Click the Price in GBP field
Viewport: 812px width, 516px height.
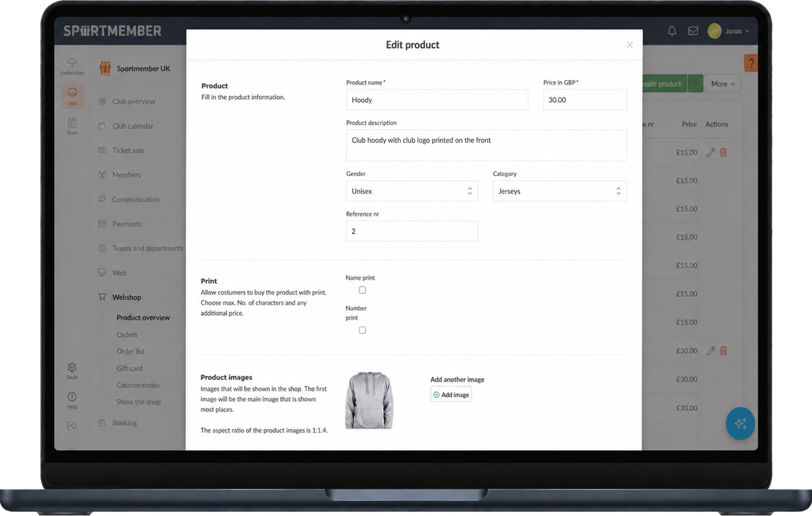pyautogui.click(x=585, y=100)
